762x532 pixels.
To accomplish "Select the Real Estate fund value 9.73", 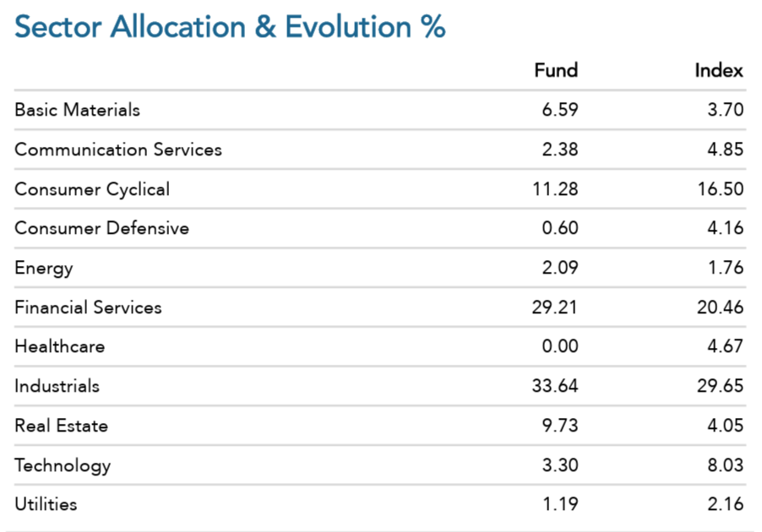I will coord(560,426).
